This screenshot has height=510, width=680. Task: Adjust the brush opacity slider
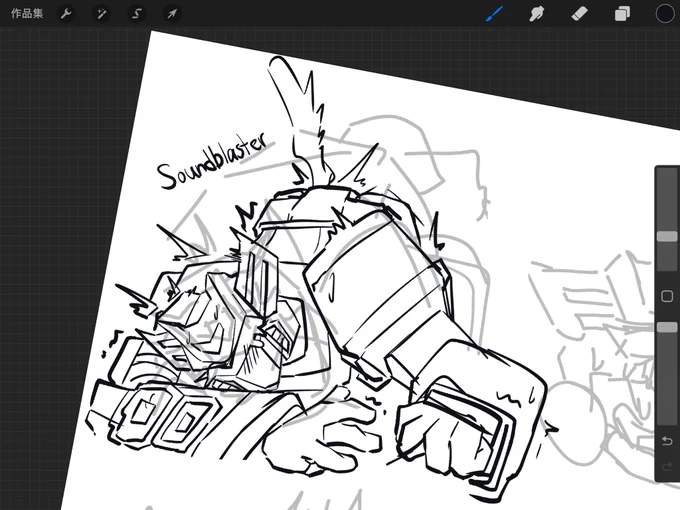[667, 327]
